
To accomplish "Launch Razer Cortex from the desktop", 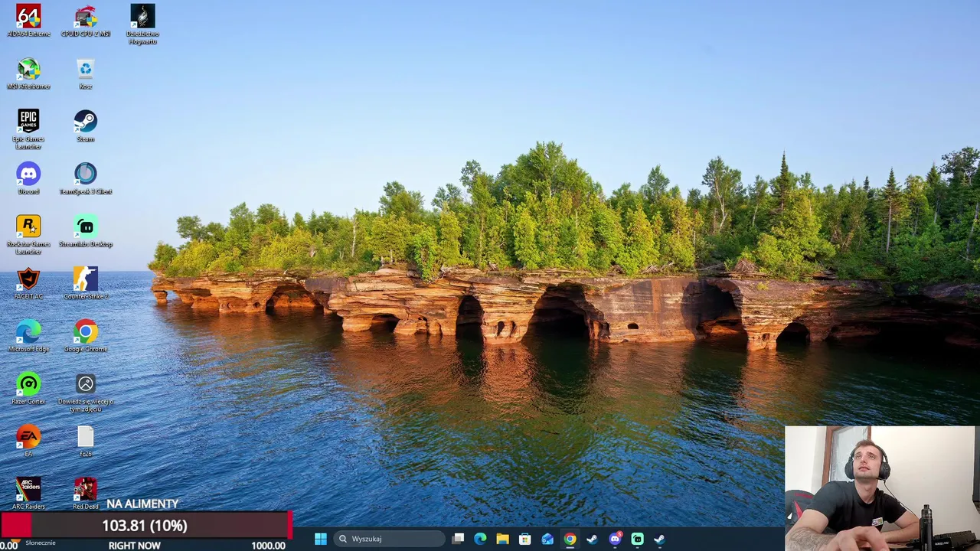I will click(x=28, y=388).
